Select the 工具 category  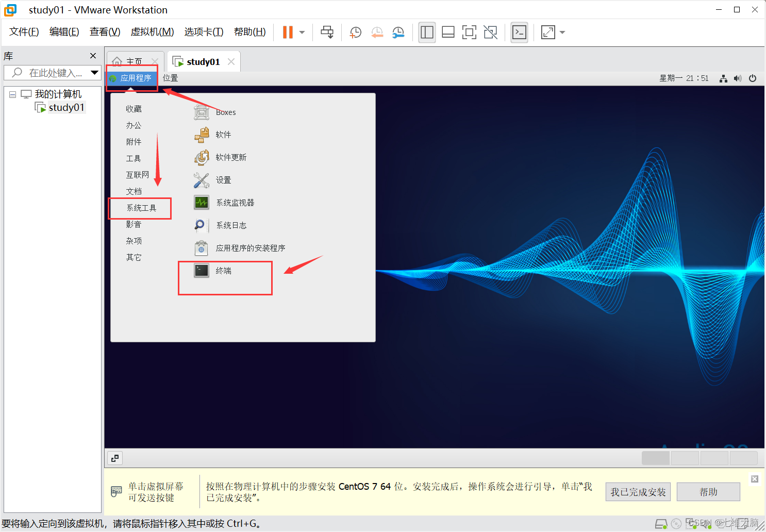(x=134, y=158)
